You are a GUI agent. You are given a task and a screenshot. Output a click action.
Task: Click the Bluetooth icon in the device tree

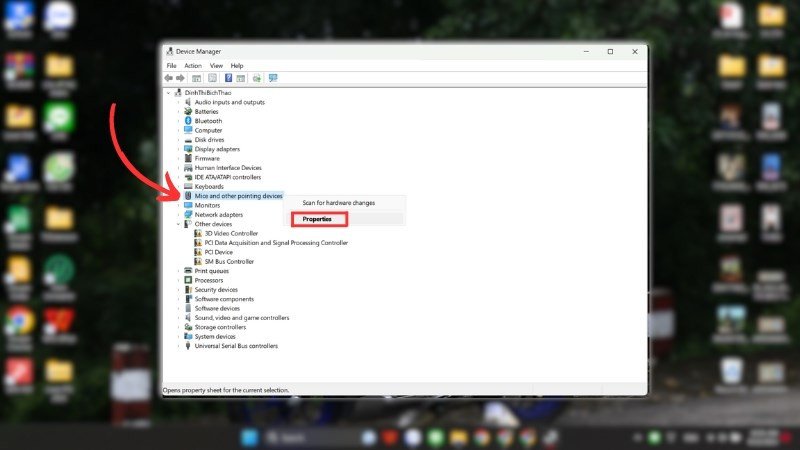tap(187, 120)
